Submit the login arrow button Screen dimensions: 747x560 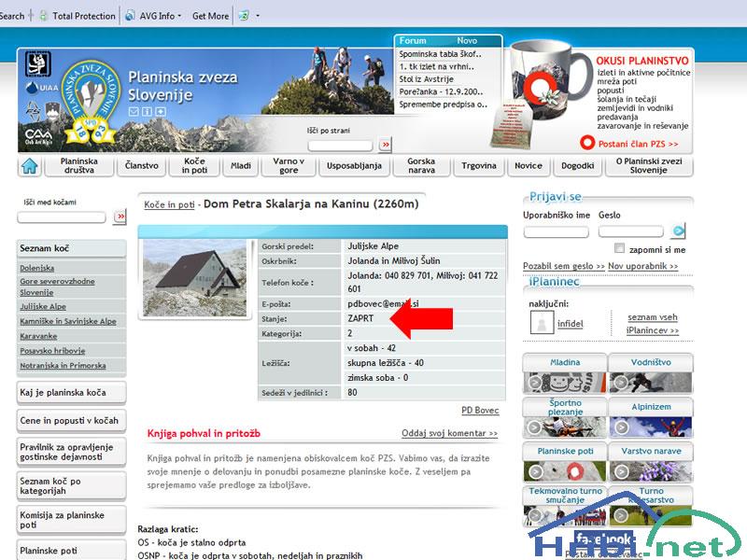pos(678,231)
